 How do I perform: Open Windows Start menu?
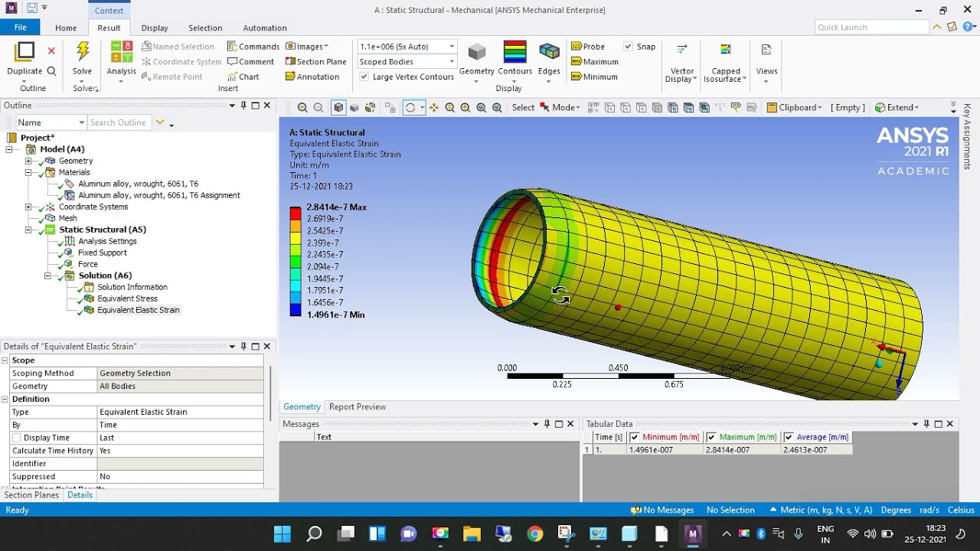(282, 533)
